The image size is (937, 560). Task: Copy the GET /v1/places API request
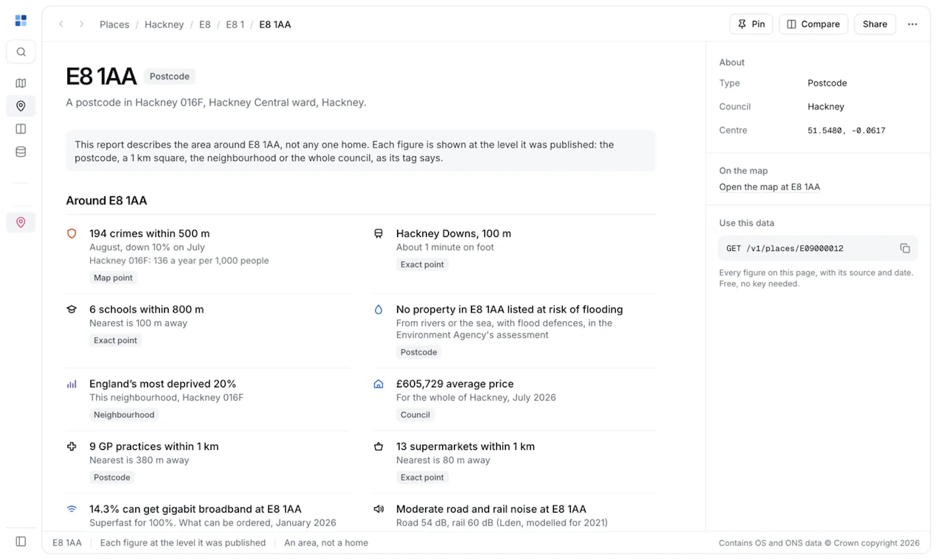click(905, 248)
